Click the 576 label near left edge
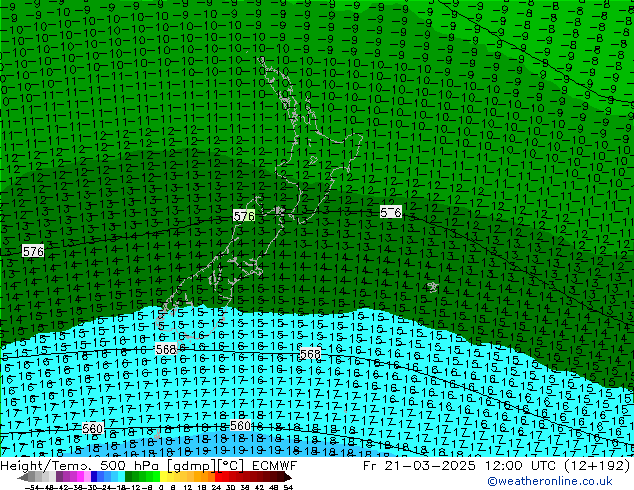The image size is (634, 490). (33, 251)
